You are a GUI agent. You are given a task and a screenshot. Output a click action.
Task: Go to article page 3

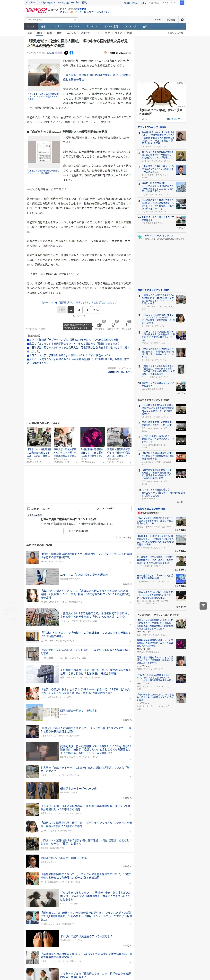(x=87, y=310)
